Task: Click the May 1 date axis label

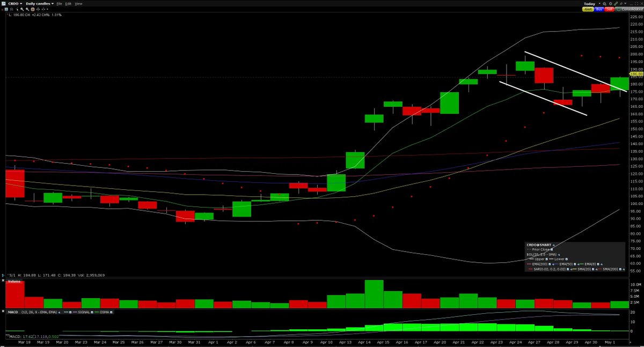Action: 610,341
